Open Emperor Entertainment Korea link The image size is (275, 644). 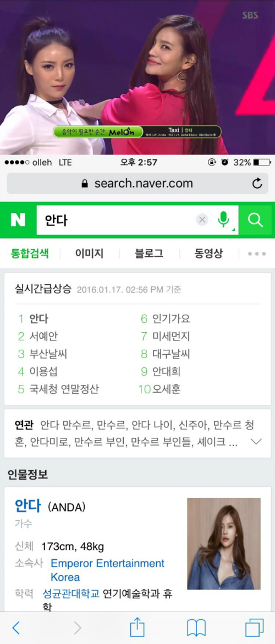click(108, 570)
